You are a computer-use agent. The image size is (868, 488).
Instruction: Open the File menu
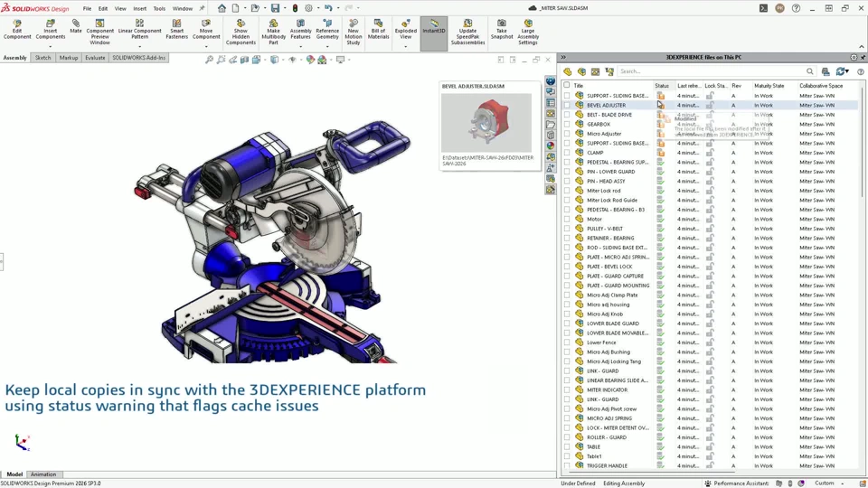87,9
